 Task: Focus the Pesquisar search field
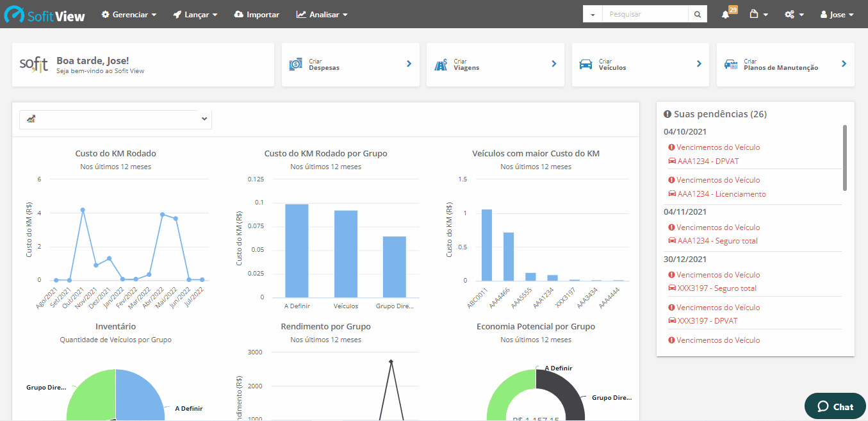645,14
